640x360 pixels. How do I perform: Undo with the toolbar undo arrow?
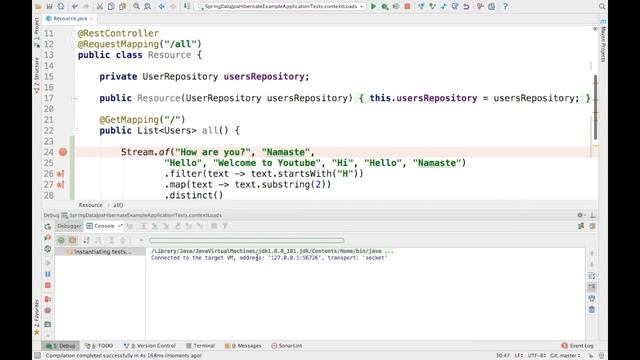(x=75, y=6)
